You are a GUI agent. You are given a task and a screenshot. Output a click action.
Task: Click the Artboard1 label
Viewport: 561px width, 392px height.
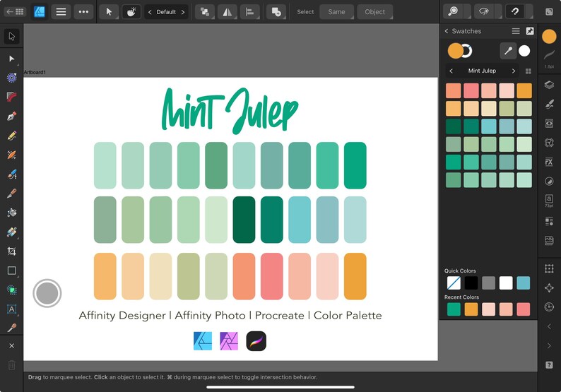pos(35,72)
